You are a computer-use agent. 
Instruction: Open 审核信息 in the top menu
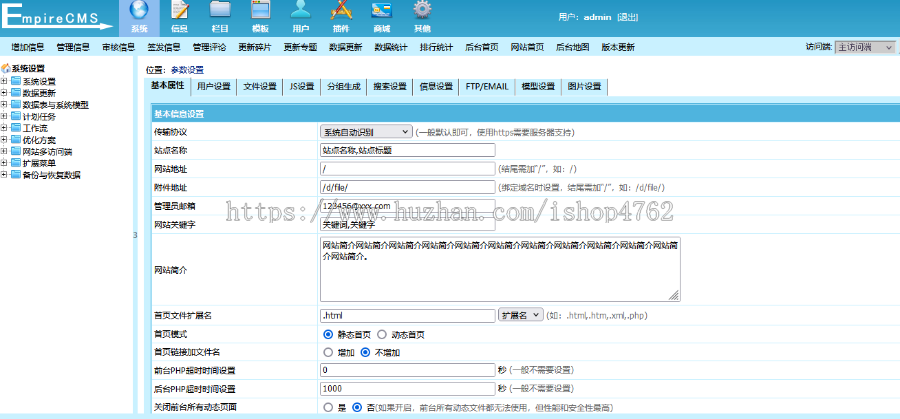[118, 48]
